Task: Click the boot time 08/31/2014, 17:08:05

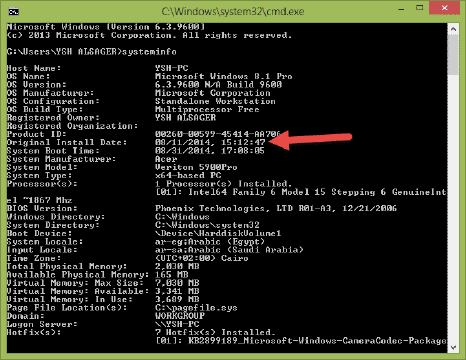Action: (210, 151)
